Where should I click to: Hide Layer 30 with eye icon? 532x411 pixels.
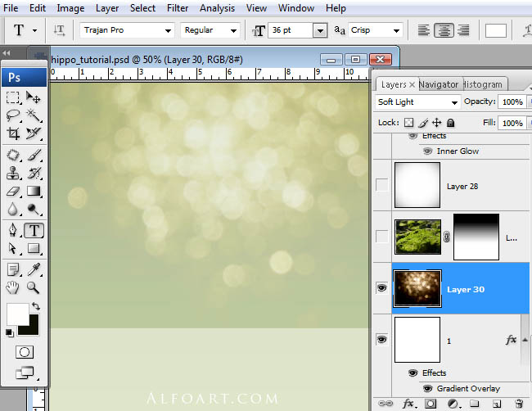click(x=381, y=288)
